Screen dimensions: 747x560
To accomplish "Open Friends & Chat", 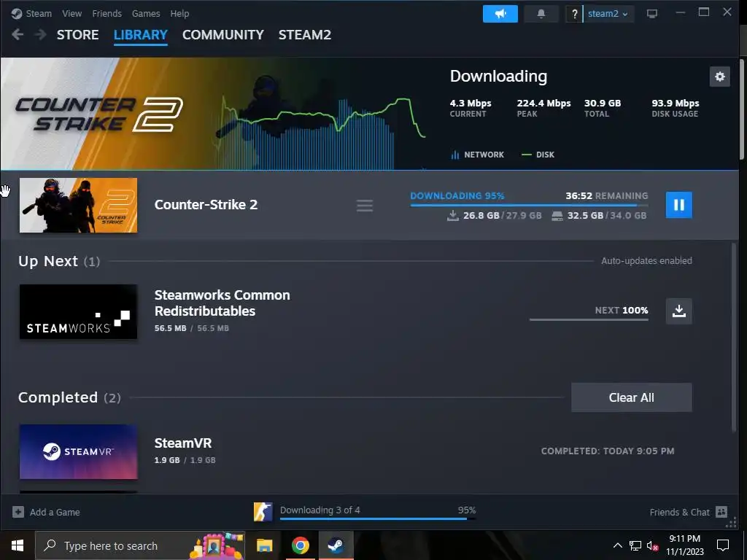I will point(679,512).
